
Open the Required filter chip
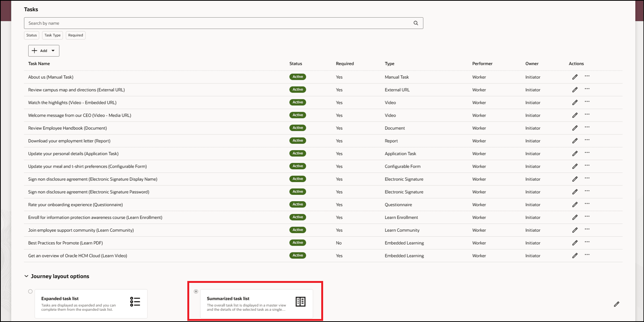[76, 35]
